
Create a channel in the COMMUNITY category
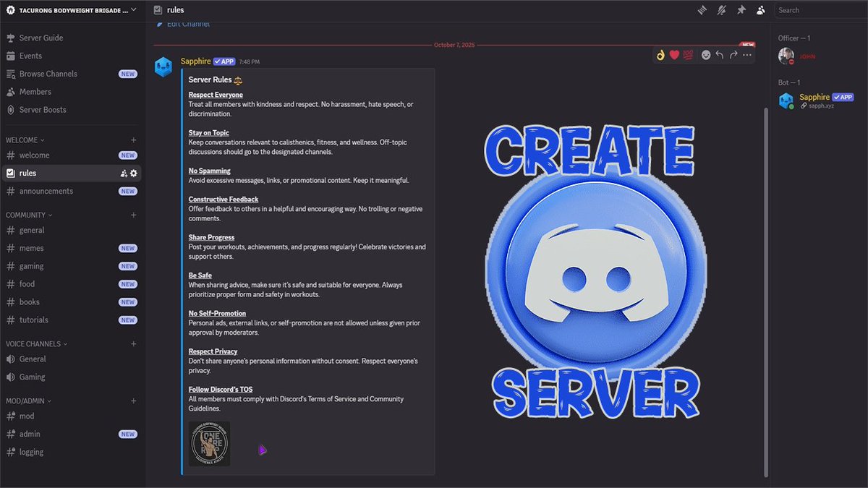pos(133,215)
